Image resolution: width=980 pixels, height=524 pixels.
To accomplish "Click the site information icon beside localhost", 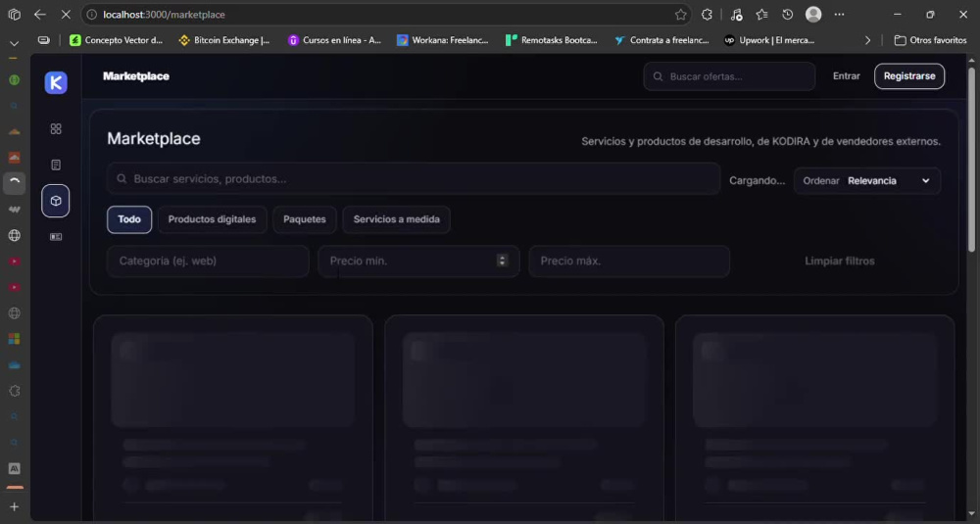I will (x=92, y=15).
